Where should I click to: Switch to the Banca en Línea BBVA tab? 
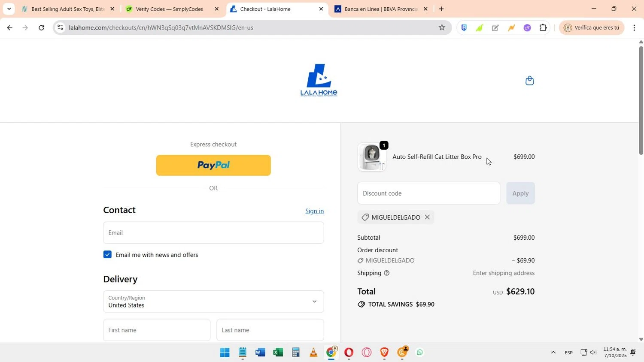[381, 9]
